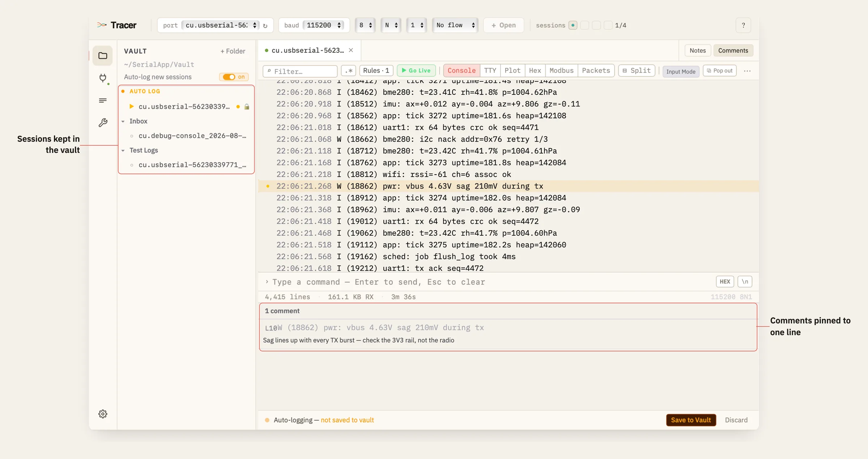Collapse the Inbox folder
Viewport: 868px width, 459px height.
123,121
